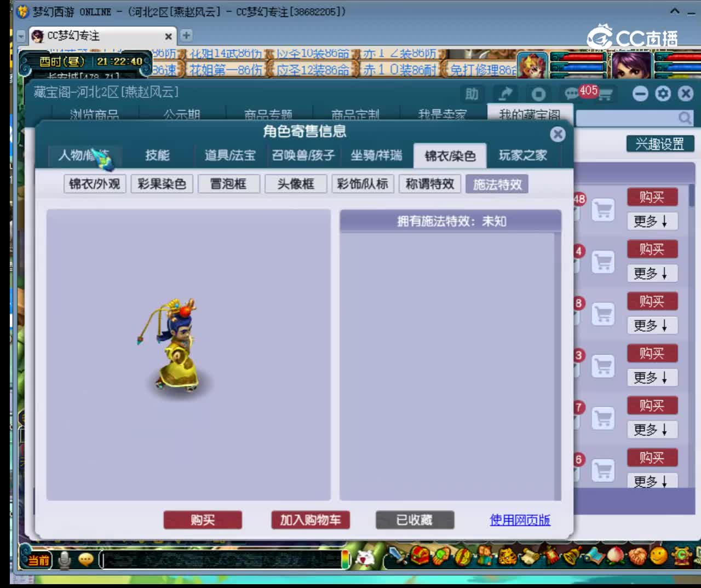This screenshot has width=701, height=588.
Task: Switch to the 技能 tab
Action: coord(157,155)
